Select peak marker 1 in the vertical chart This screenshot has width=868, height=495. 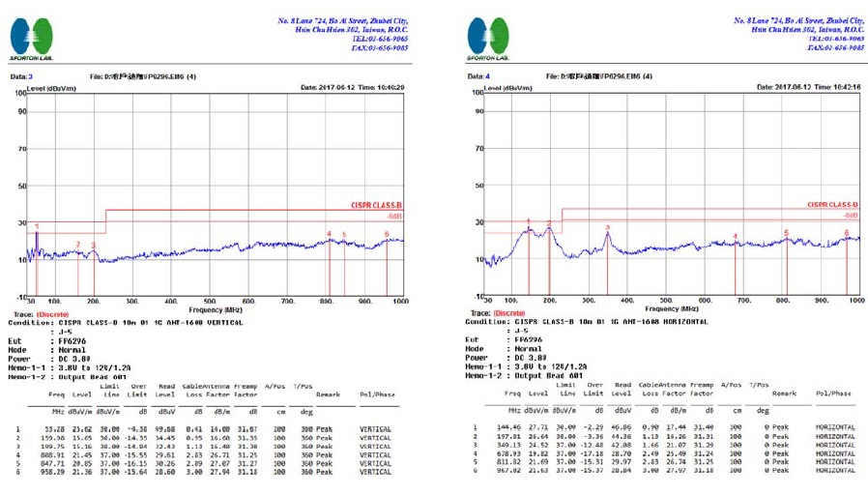tap(37, 226)
